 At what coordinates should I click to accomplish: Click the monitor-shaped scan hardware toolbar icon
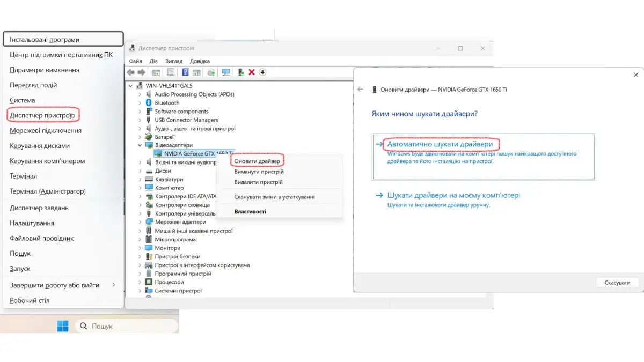point(226,72)
